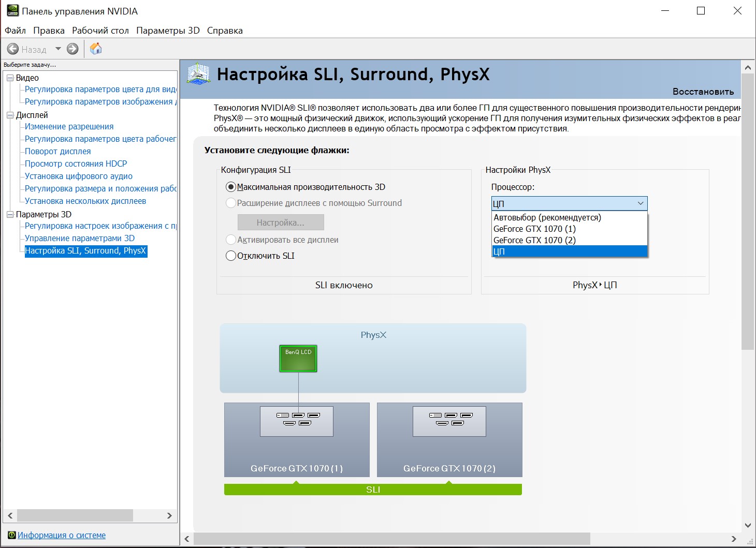
Task: Open 'Управление параметрами 3D' task
Action: (x=80, y=238)
